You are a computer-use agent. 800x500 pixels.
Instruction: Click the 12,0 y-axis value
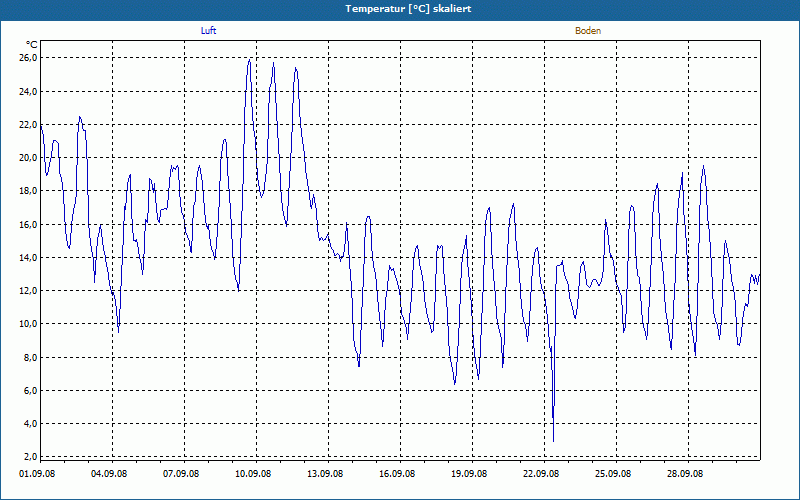(x=29, y=291)
